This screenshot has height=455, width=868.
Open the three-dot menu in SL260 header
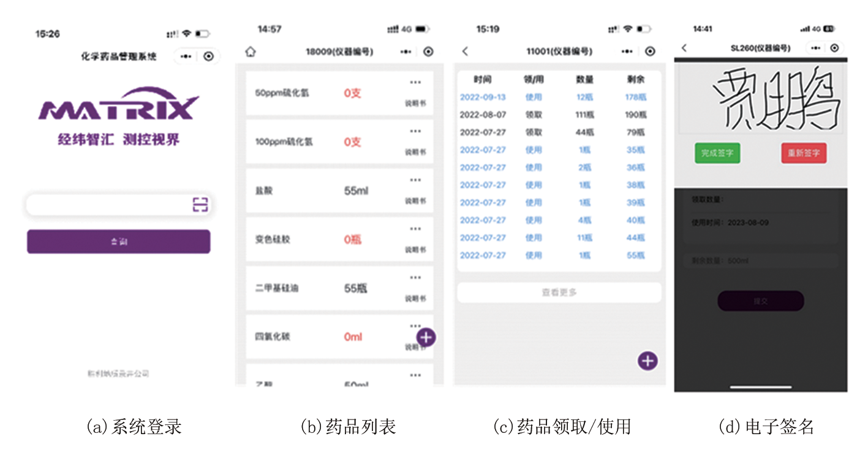click(x=817, y=48)
